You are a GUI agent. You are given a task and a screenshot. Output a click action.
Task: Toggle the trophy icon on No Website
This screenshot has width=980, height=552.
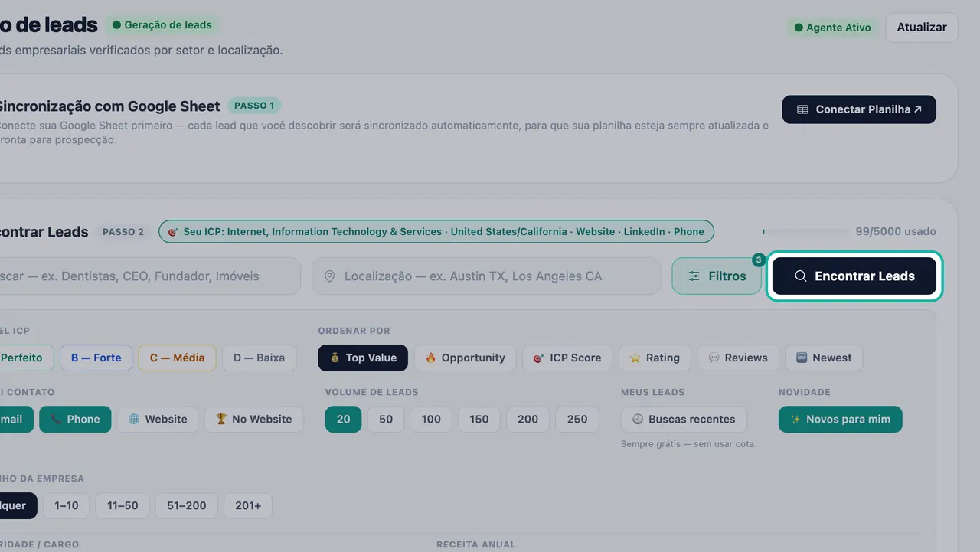pos(221,419)
